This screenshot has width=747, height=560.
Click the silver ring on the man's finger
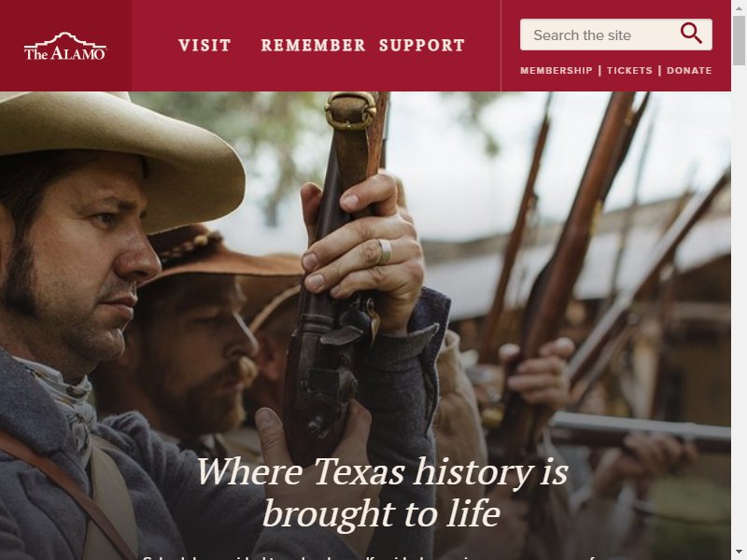[x=385, y=251]
